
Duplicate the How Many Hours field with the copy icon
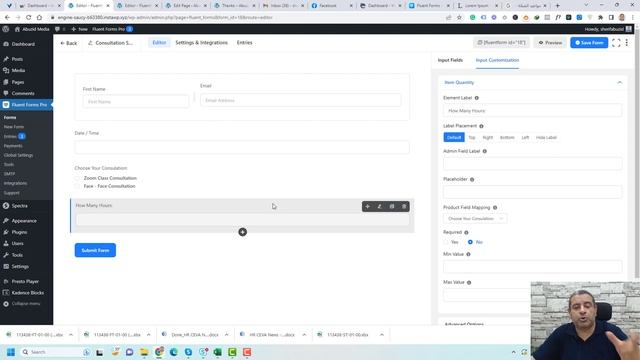392,207
